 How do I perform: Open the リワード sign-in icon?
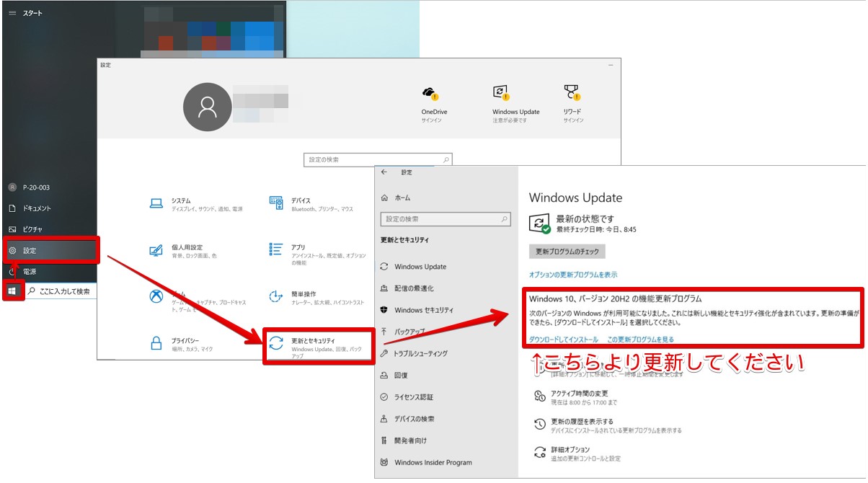(x=572, y=93)
